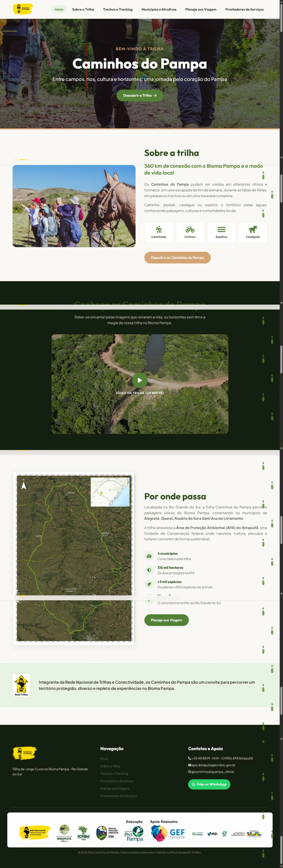Click the Rede Nacional de Trilhas sponsor logo
This screenshot has height=868, width=283.
click(x=35, y=832)
